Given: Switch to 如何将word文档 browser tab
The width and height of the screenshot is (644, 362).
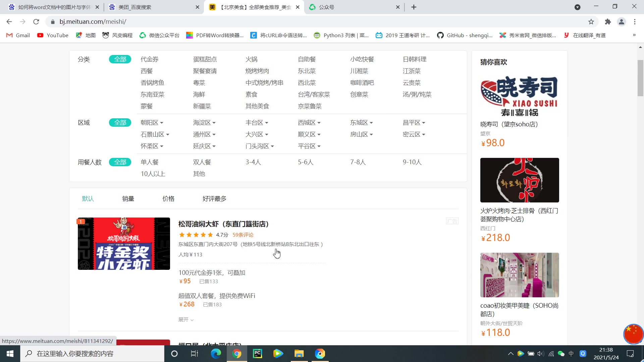Looking at the screenshot, I should click(x=54, y=7).
